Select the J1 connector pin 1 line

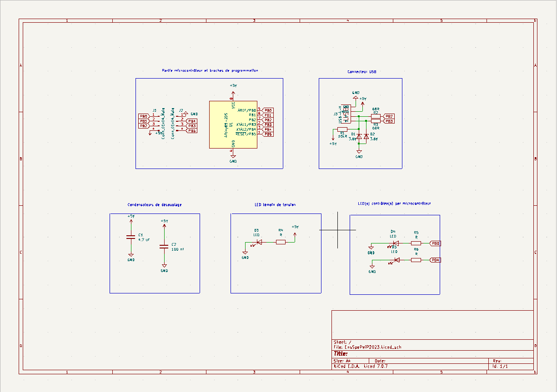click(155, 116)
